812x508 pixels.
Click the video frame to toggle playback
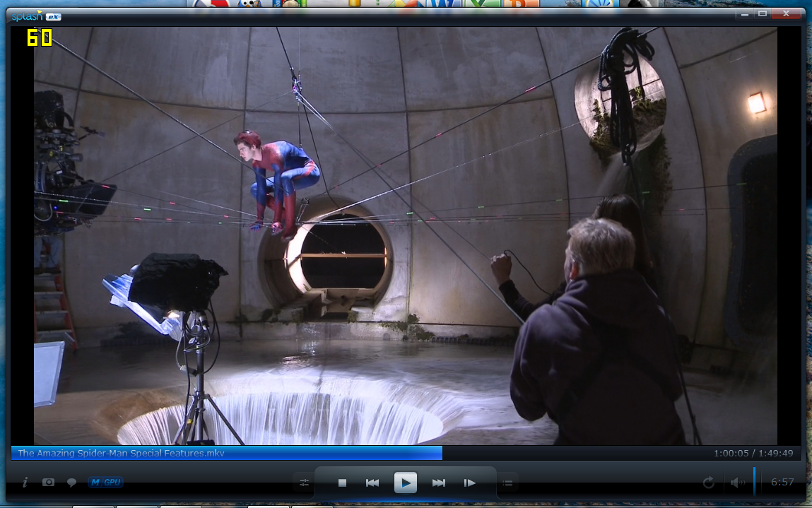[406, 235]
